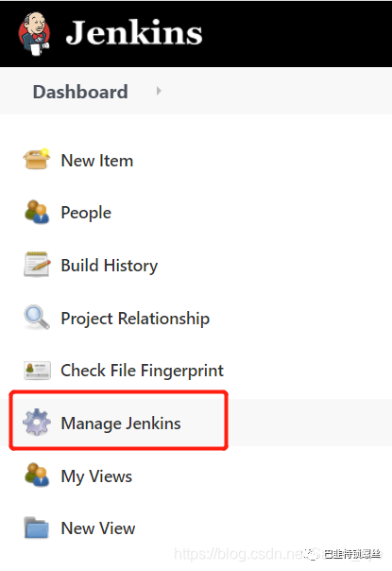Screen dimensions: 392x571
Task: Open the Manage Jenkins menu entry
Action: coord(121,424)
